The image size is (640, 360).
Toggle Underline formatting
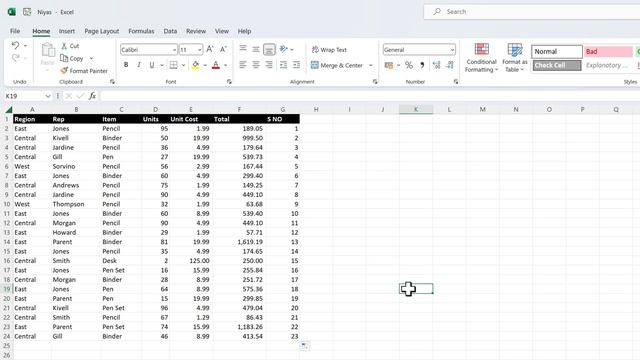pyautogui.click(x=152, y=65)
